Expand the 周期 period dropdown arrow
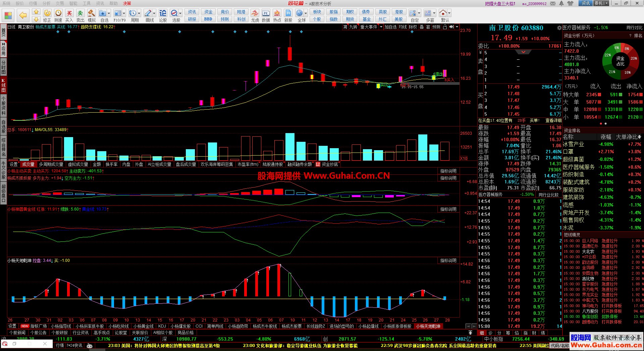Image resolution: width=644 pixels, height=351 pixels. (139, 13)
